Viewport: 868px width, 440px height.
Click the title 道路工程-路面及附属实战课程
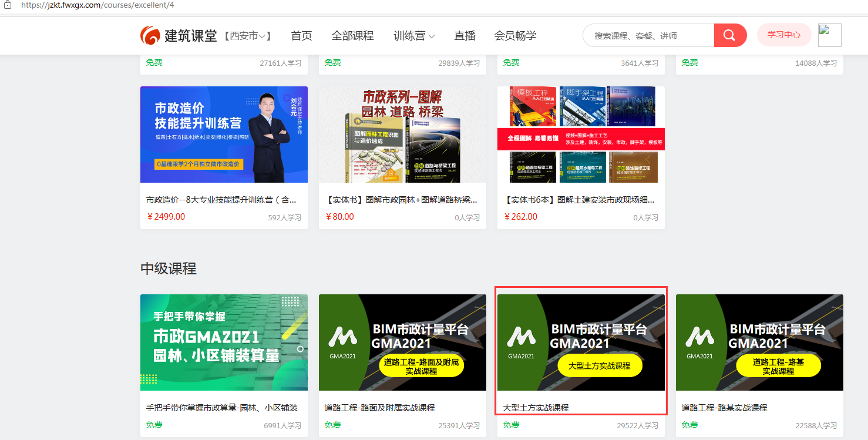pos(380,408)
